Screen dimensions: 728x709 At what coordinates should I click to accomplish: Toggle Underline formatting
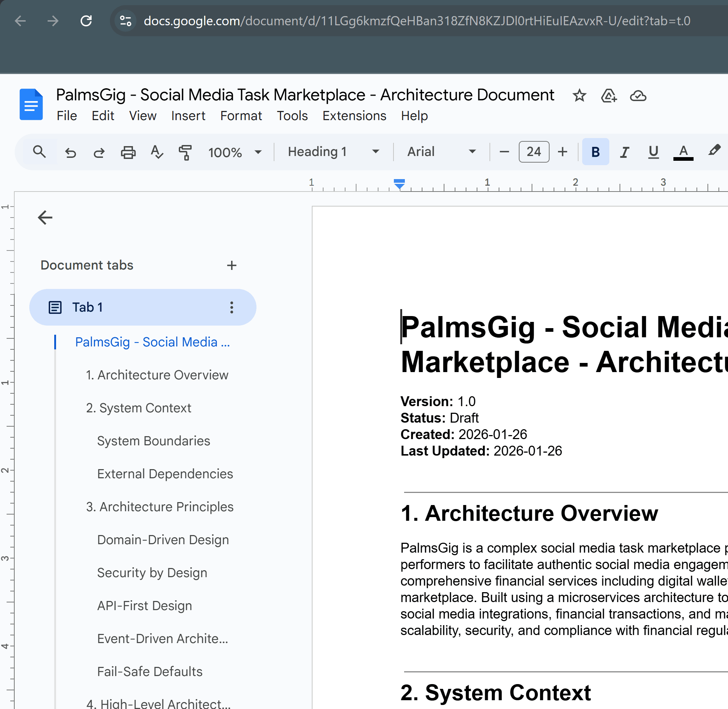coord(653,152)
